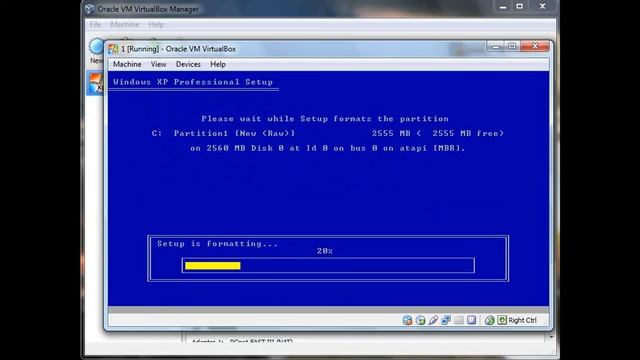This screenshot has width=640, height=360.
Task: Maximize the running VM window
Action: click(x=512, y=46)
